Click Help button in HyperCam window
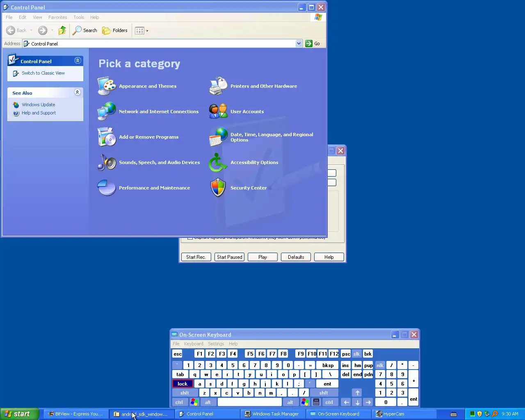 (x=329, y=257)
